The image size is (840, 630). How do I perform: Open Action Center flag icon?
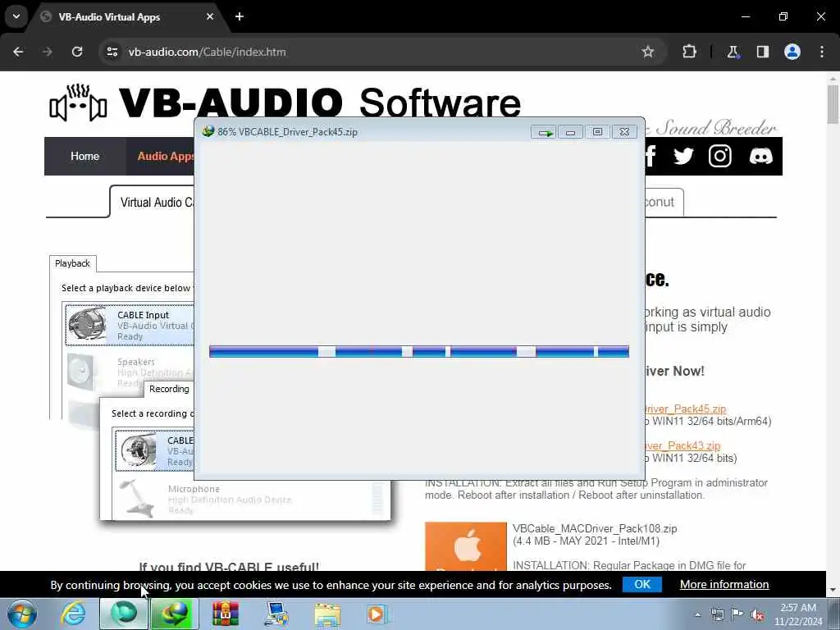click(x=737, y=614)
